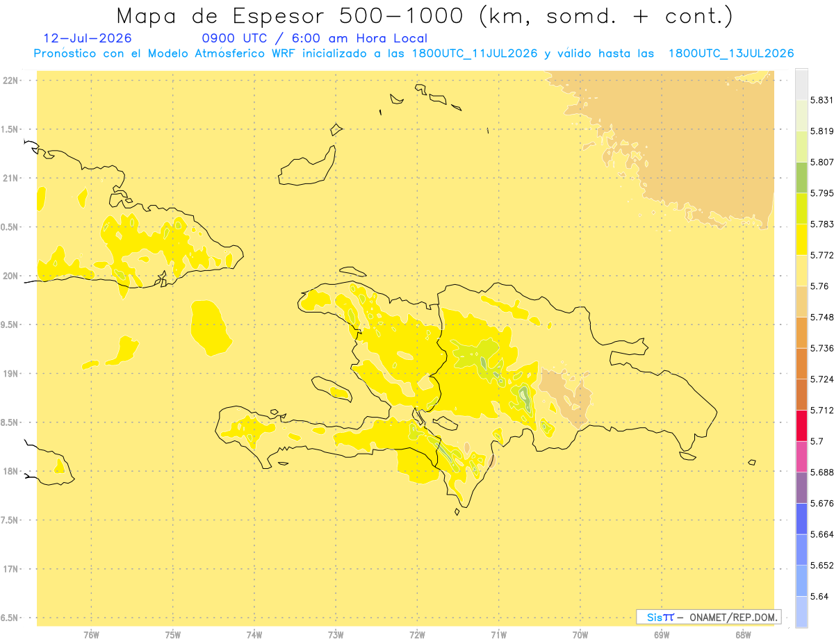This screenshot has width=834, height=644.
Task: Click the '6.5N' latitude tick label
Action: (9, 618)
